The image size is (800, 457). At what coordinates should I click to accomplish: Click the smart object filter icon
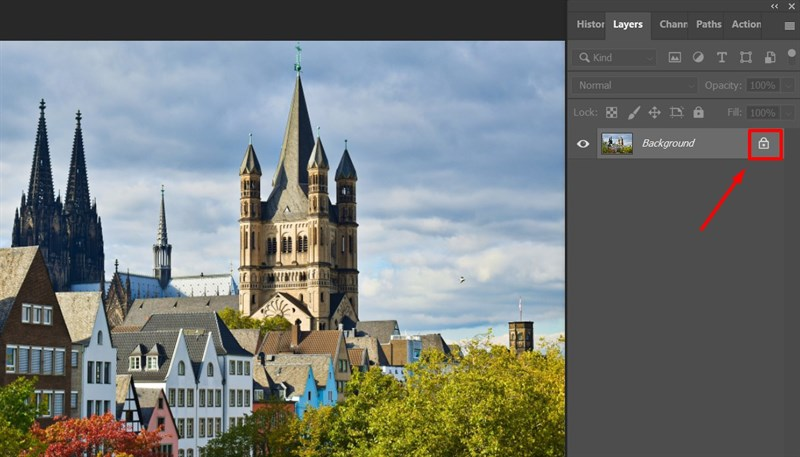coord(769,58)
